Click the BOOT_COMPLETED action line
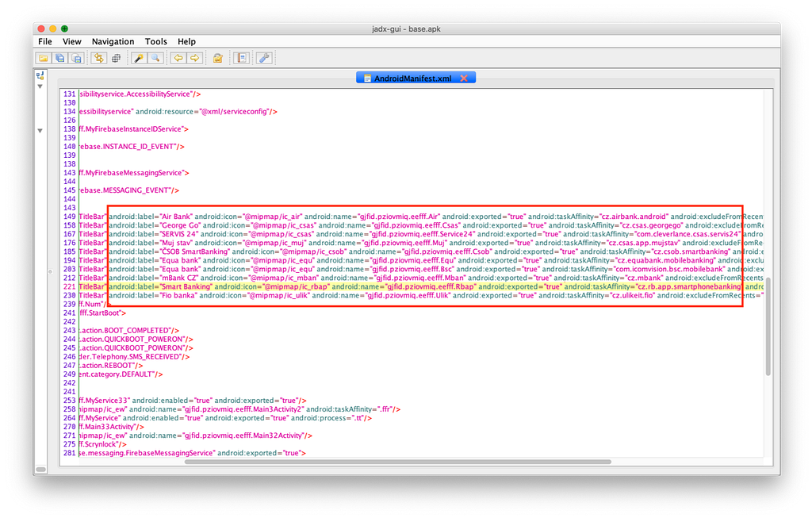Image resolution: width=812 pixels, height=518 pixels. 129,331
